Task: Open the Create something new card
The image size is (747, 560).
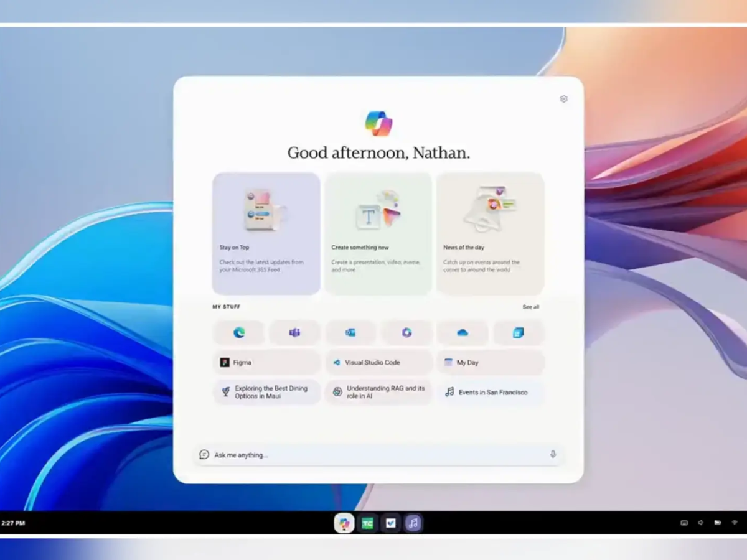Action: click(x=378, y=233)
